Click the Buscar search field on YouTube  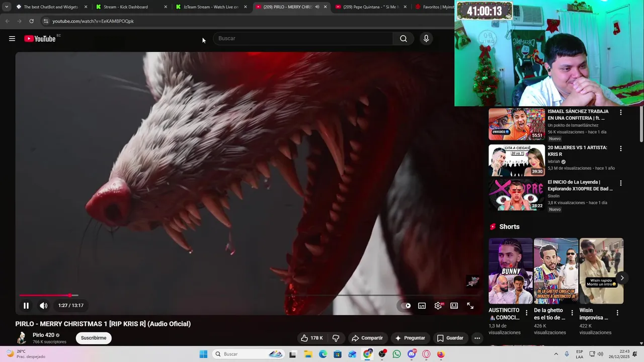tap(303, 39)
